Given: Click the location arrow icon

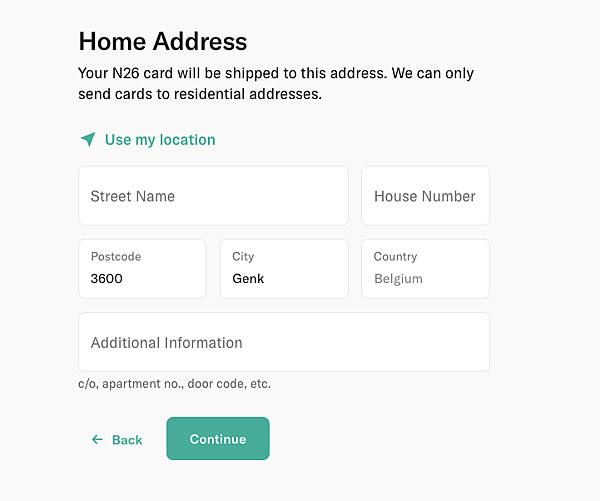Looking at the screenshot, I should [x=88, y=139].
